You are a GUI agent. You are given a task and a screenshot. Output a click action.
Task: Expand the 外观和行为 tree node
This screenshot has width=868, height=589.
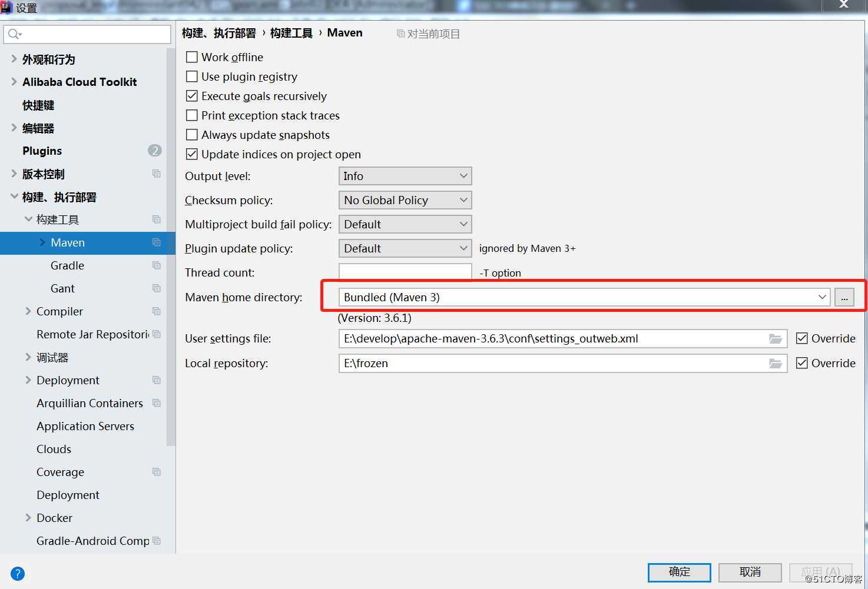14,59
